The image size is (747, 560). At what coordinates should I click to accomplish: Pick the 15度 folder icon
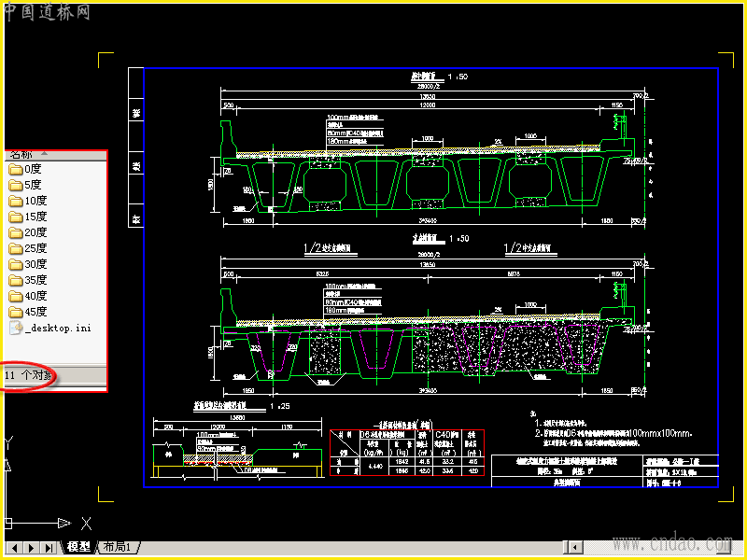[15, 217]
